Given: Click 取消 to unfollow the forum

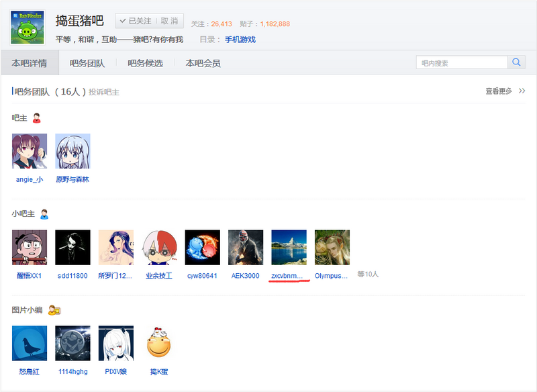Looking at the screenshot, I should click(x=170, y=21).
